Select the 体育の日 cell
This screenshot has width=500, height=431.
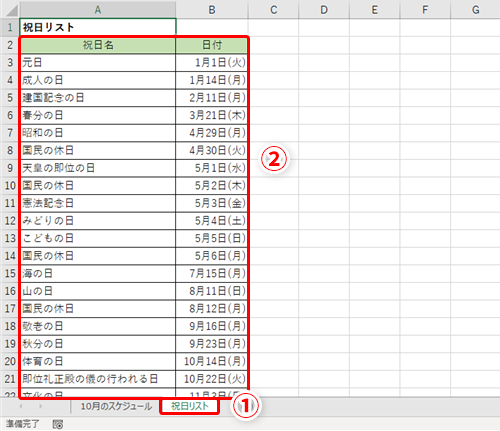point(98,361)
